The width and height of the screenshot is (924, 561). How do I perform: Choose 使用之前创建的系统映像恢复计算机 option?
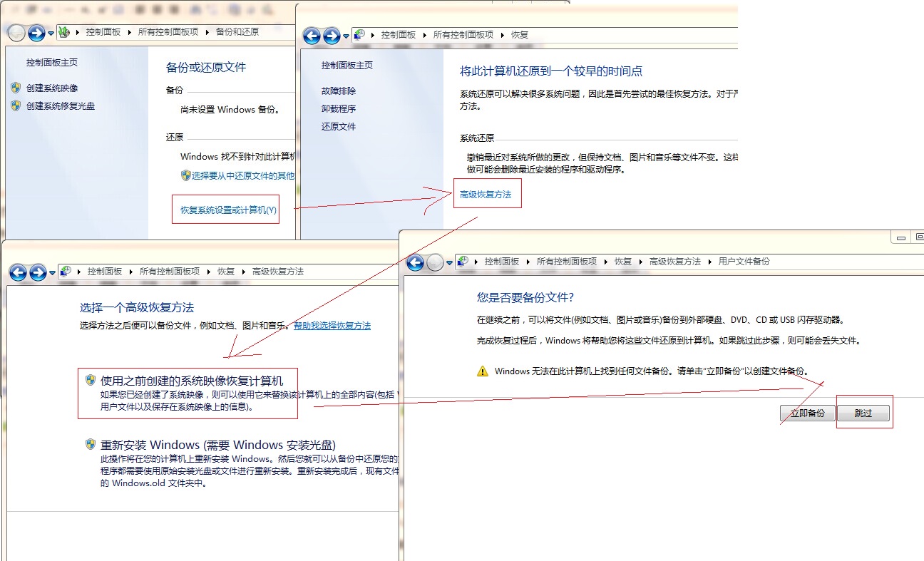click(x=192, y=381)
